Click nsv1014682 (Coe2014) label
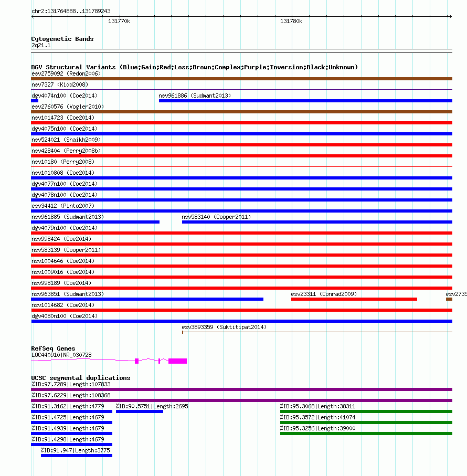Image resolution: width=467 pixels, height=476 pixels. pos(63,305)
